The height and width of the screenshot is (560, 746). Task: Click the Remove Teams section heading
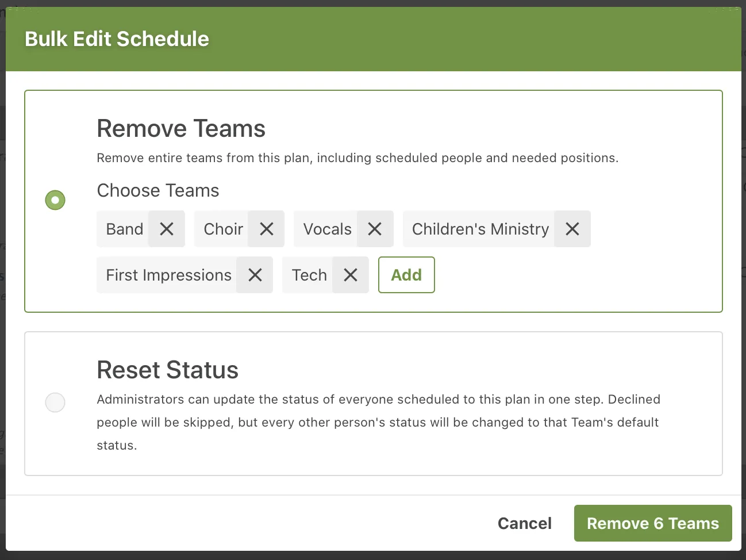[181, 128]
